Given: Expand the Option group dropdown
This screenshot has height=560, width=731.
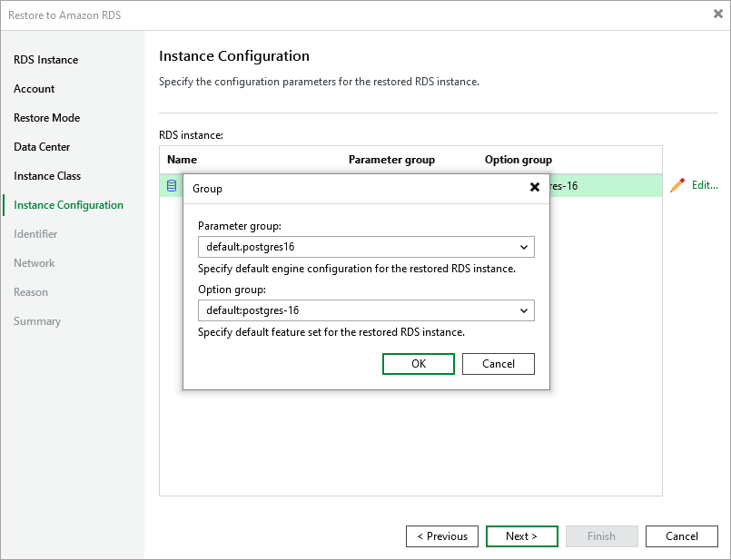Looking at the screenshot, I should point(524,310).
